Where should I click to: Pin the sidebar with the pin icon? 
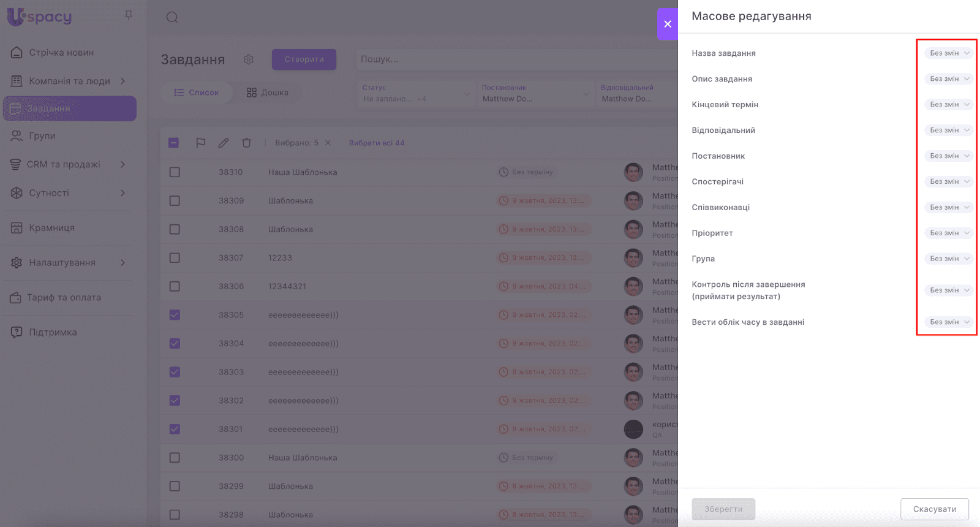[x=129, y=15]
